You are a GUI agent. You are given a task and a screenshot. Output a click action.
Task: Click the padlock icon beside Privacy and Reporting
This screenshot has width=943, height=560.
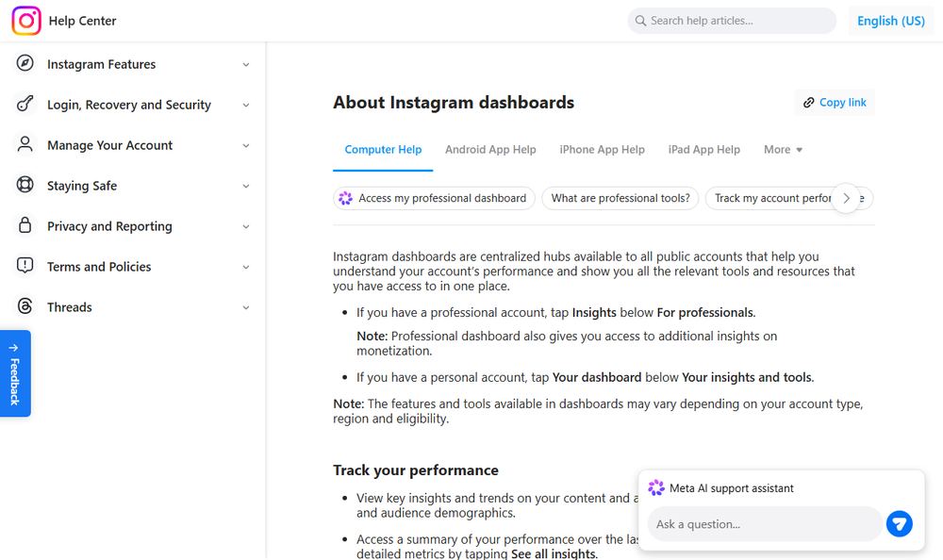(25, 225)
